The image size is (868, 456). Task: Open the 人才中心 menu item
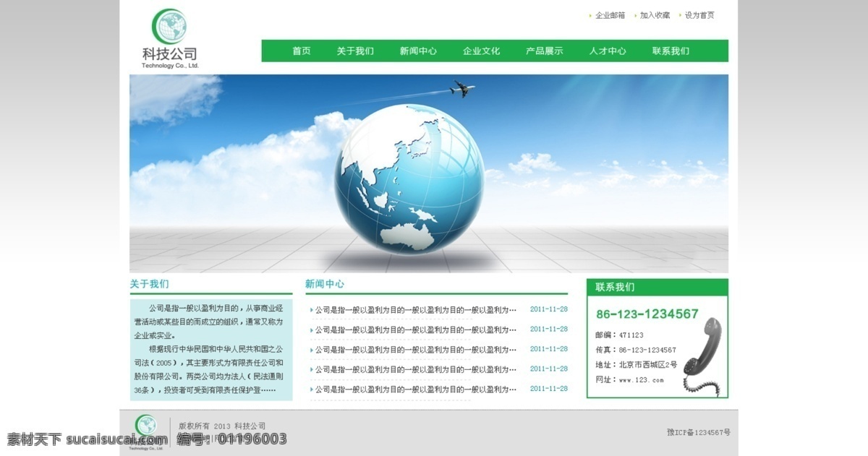point(608,51)
